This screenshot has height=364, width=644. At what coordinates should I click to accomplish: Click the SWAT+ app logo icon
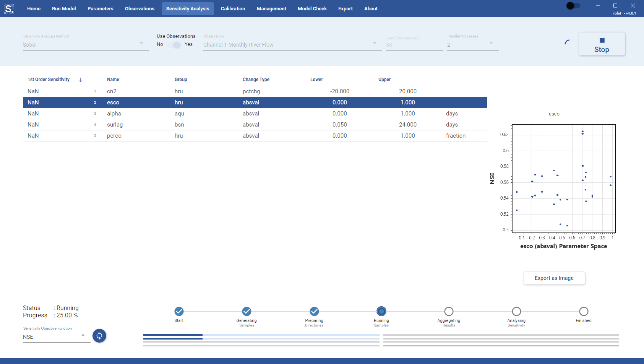tap(9, 8)
